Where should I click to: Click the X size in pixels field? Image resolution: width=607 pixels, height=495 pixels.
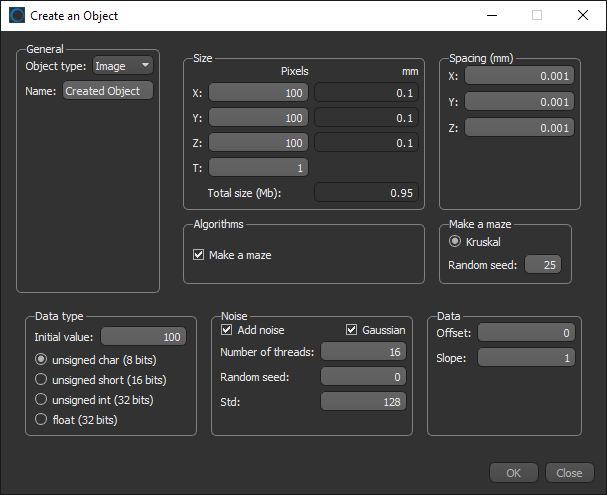coord(259,92)
